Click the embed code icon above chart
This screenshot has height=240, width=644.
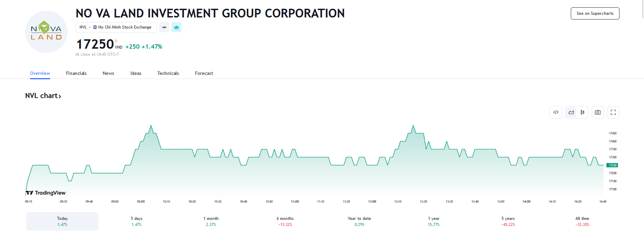tap(556, 112)
